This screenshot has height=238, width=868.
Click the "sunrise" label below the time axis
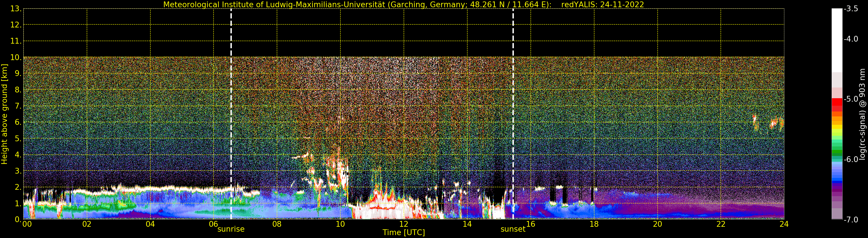click(231, 229)
